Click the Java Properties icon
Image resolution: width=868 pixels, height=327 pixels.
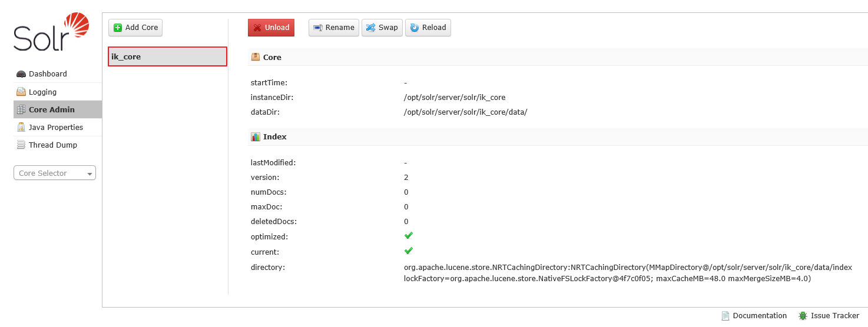pyautogui.click(x=21, y=128)
